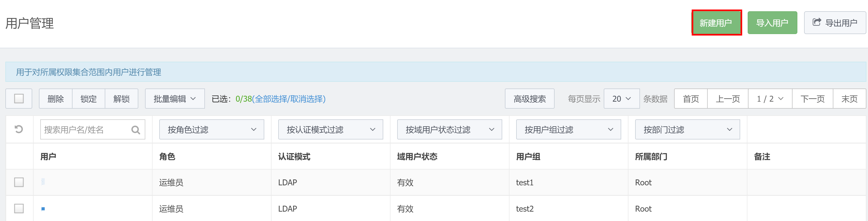Click the 锁定 button
Screen dimensions: 868x221
click(89, 98)
